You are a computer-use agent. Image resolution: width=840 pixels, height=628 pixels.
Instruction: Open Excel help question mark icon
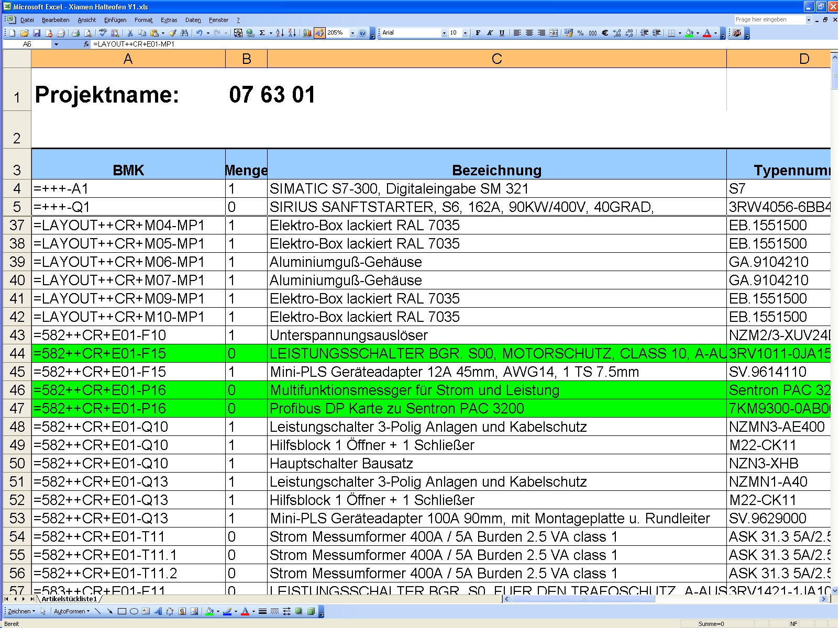[362, 33]
